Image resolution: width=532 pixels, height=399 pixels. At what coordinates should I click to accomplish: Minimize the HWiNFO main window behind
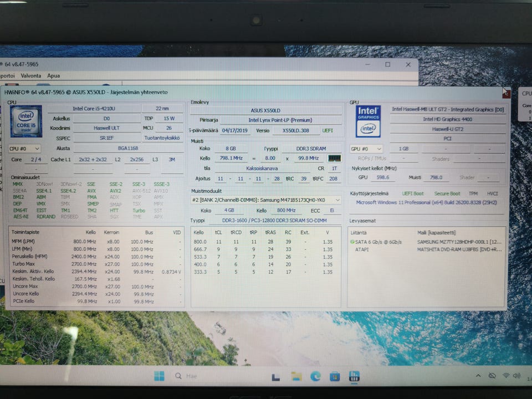point(367,64)
